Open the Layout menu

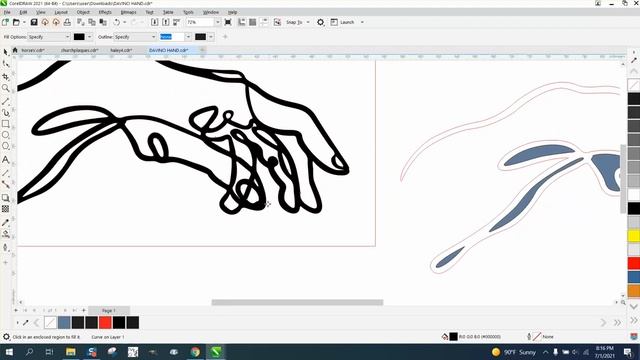coord(61,12)
